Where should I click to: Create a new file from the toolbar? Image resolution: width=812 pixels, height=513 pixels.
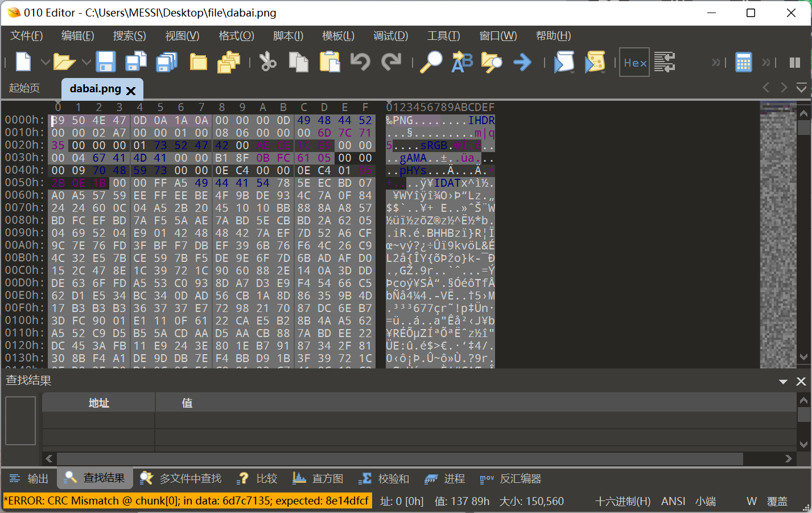pos(23,61)
